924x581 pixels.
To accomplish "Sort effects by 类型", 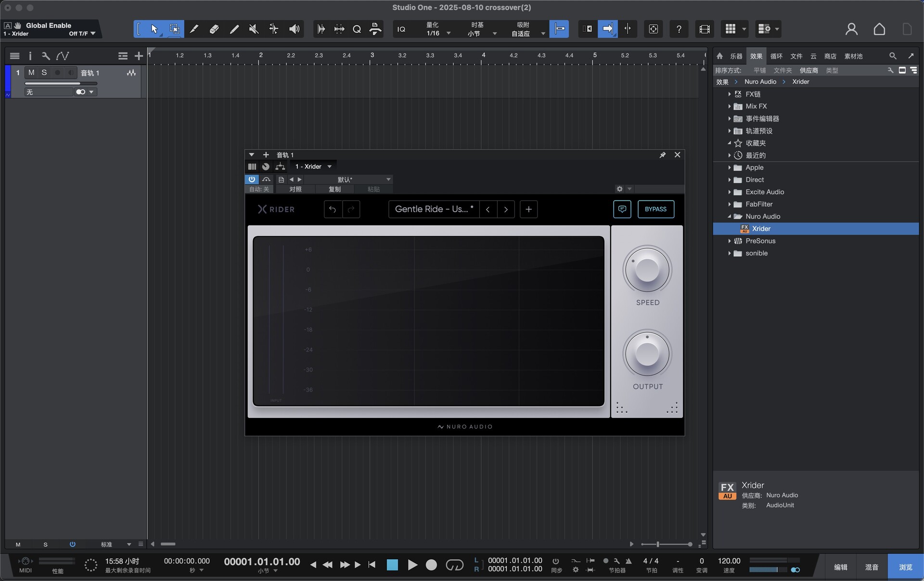I will coord(832,70).
